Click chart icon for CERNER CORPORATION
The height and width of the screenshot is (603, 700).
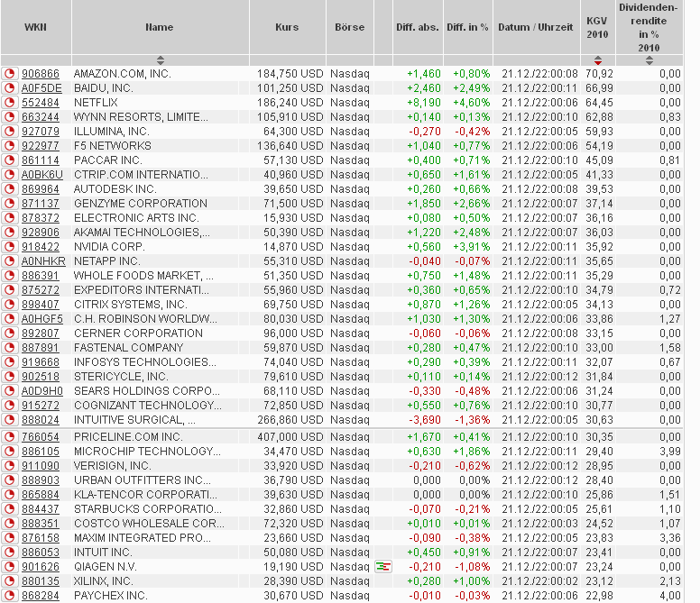9,333
